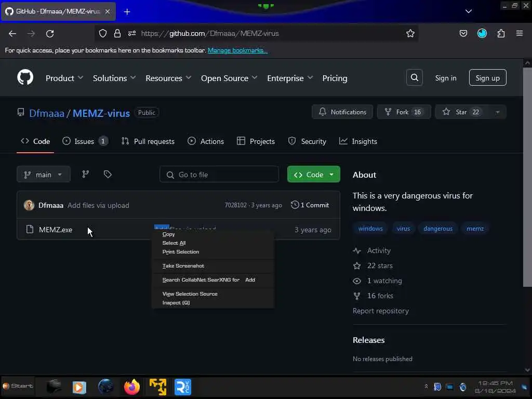Click the Notifications button
This screenshot has width=532, height=399.
tap(342, 112)
